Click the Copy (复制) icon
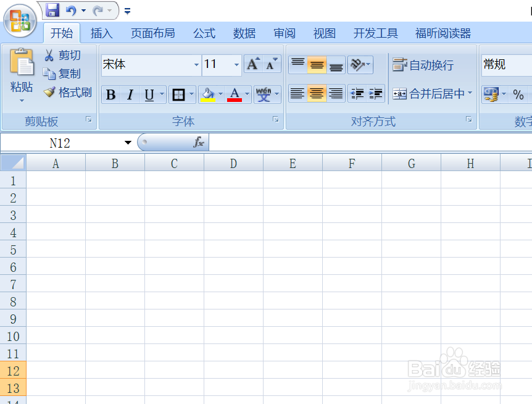 [x=51, y=72]
